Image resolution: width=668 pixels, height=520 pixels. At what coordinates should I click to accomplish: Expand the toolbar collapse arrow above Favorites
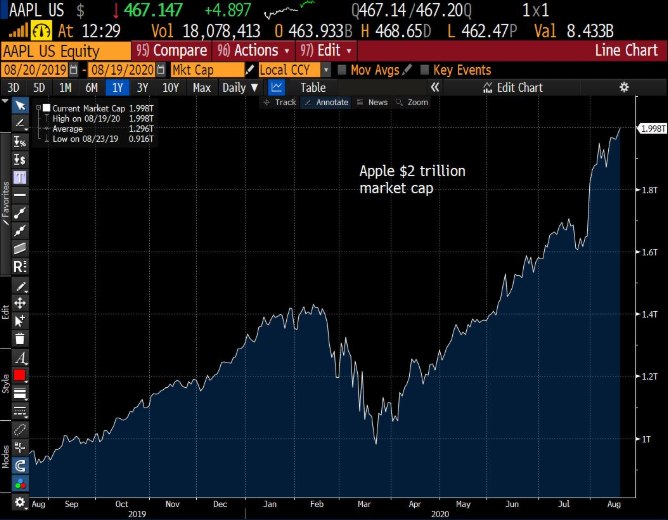(5, 101)
